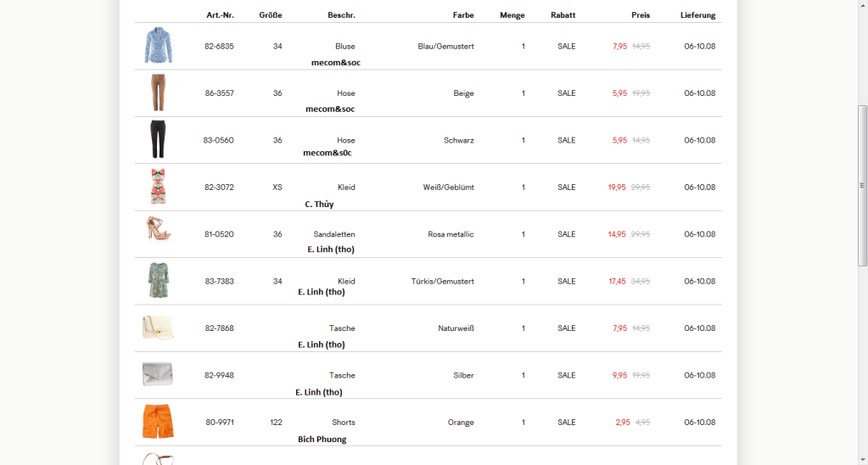
Task: Click the sale price 19,95
Action: click(617, 188)
